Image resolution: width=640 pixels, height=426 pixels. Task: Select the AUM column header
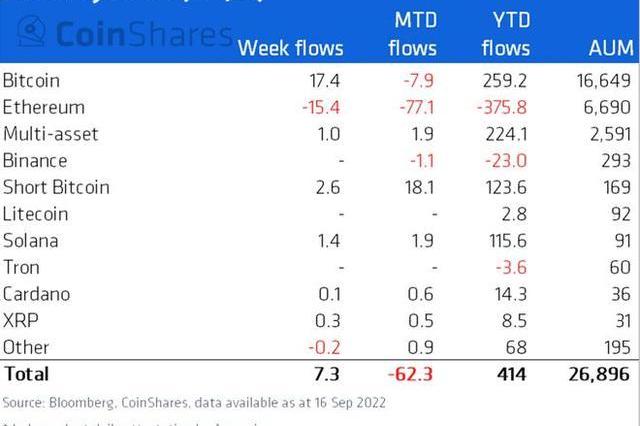coord(611,48)
